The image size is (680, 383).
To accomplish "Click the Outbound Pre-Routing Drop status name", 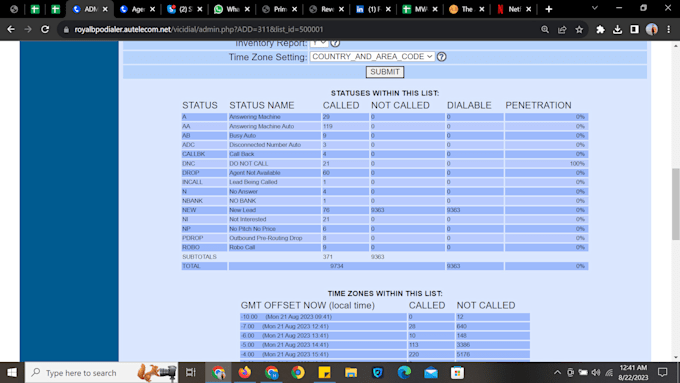I will click(x=266, y=238).
